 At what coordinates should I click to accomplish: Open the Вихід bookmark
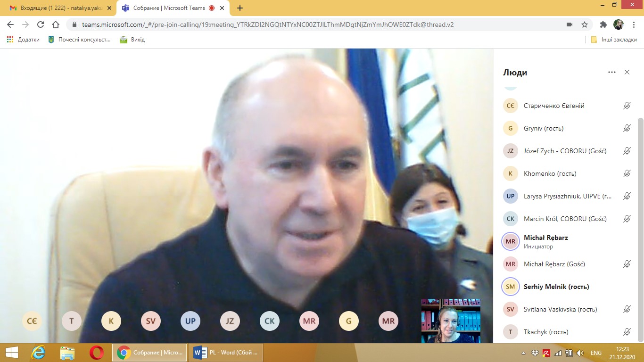pyautogui.click(x=132, y=40)
